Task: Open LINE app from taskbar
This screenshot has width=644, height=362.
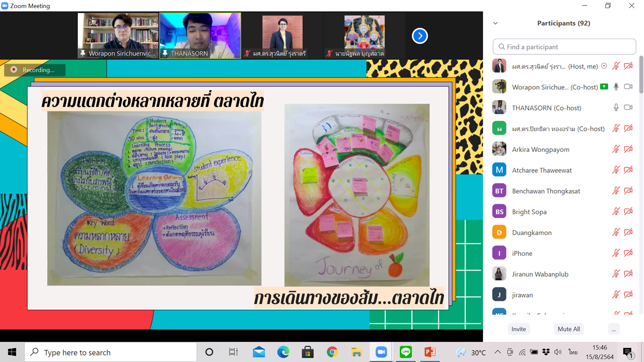Action: [x=406, y=352]
